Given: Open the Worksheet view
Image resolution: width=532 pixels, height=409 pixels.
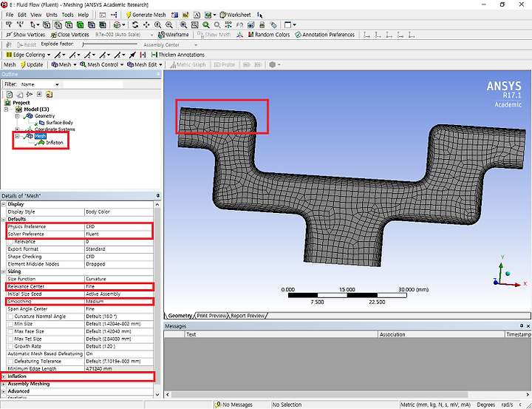Looking at the screenshot, I should (x=235, y=15).
